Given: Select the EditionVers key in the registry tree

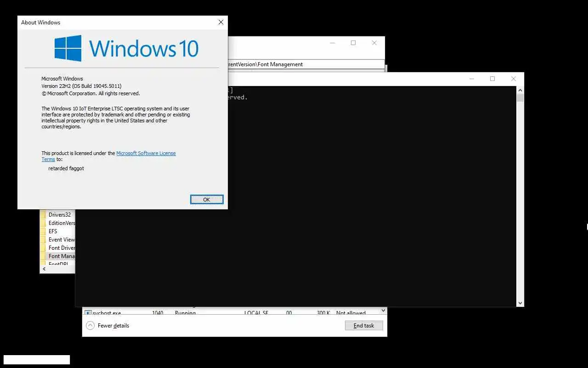Looking at the screenshot, I should tap(62, 223).
